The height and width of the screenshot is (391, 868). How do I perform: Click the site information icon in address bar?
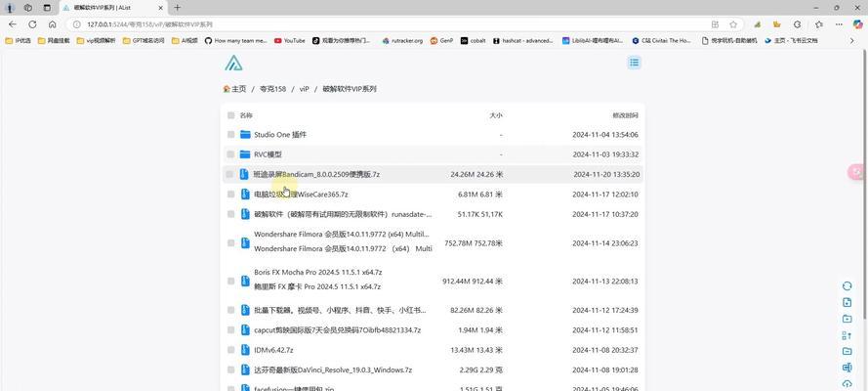pyautogui.click(x=76, y=24)
